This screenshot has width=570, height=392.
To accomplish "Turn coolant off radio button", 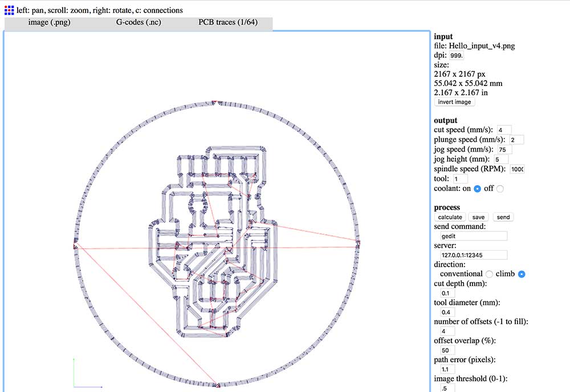I will (x=500, y=189).
